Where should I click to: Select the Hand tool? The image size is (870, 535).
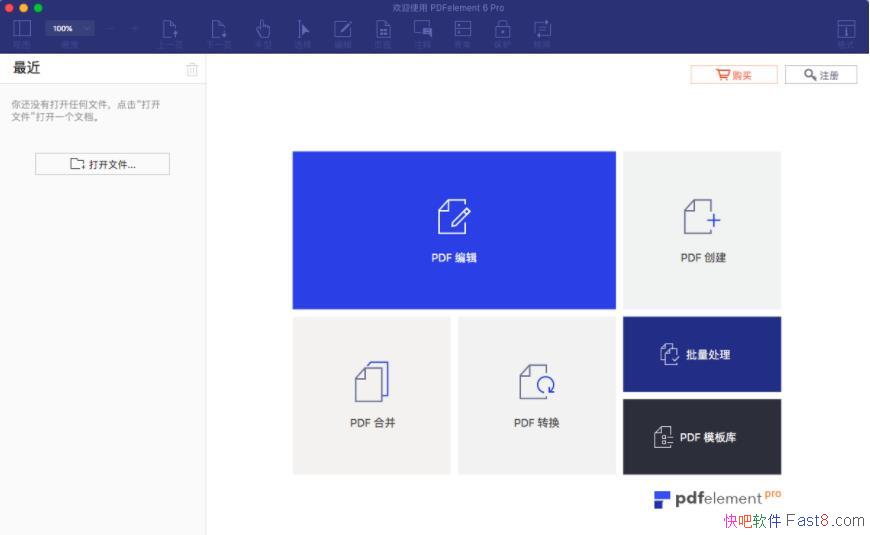263,29
